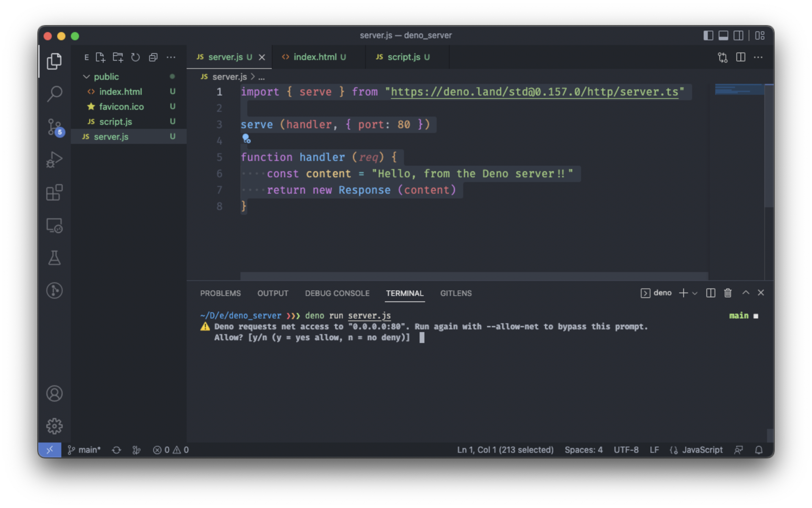Viewport: 812px width, 508px height.
Task: Change encoding via UTF-8
Action: (626, 450)
